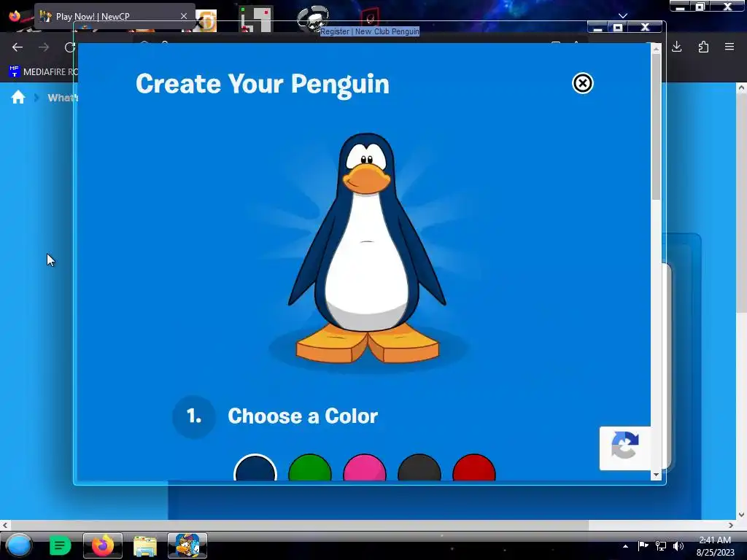Click the Choose a Color heading
This screenshot has height=560, width=747.
[303, 416]
